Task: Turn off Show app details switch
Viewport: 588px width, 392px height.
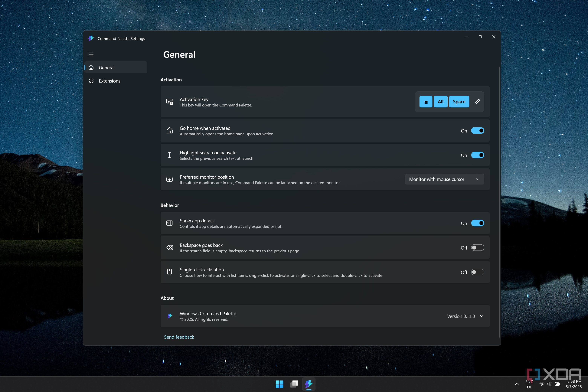Action: click(x=478, y=223)
